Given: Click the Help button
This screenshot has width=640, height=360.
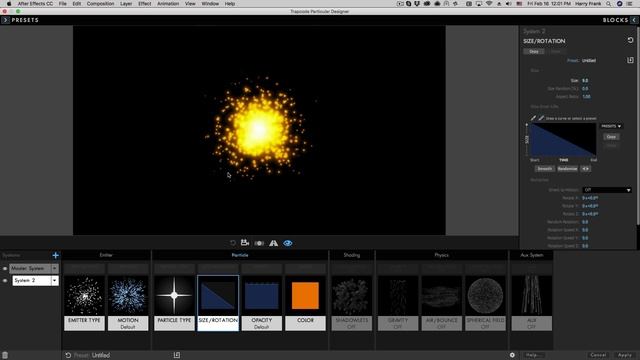Looking at the screenshot, I should click(534, 355).
